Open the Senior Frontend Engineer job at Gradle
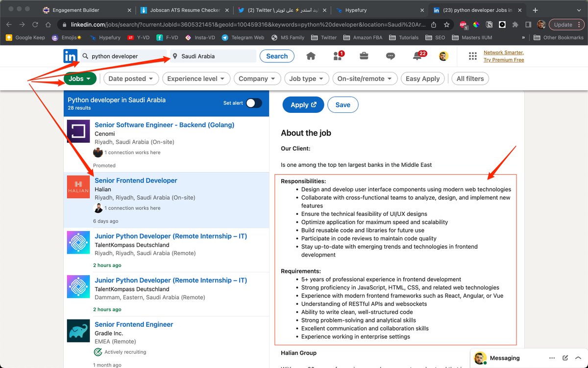Viewport: 588px width, 368px height. 134,324
